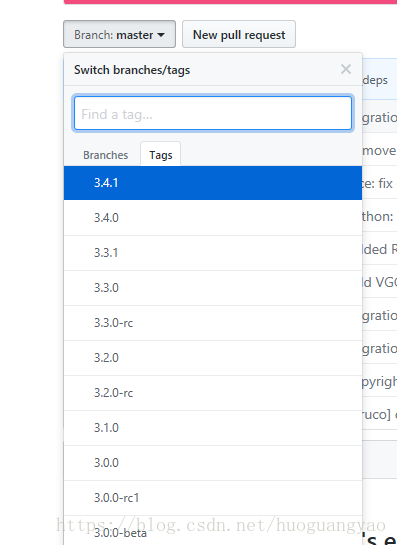
Task: Click the New pull request button
Action: click(239, 34)
